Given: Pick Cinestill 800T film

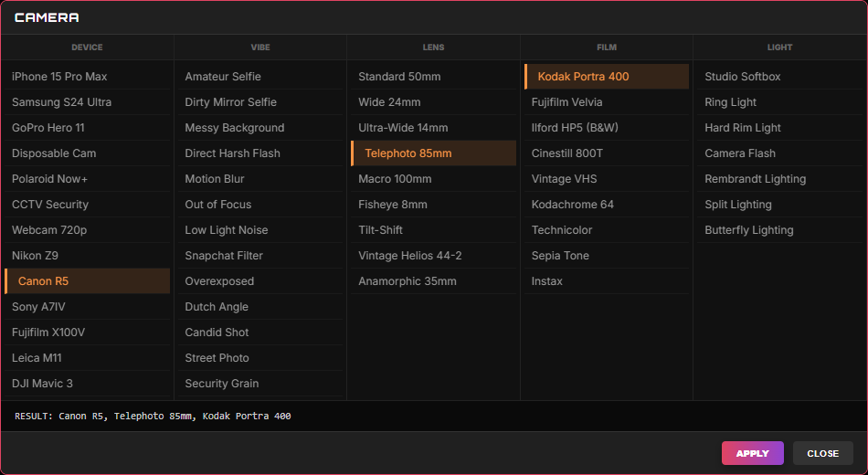Looking at the screenshot, I should coord(607,153).
